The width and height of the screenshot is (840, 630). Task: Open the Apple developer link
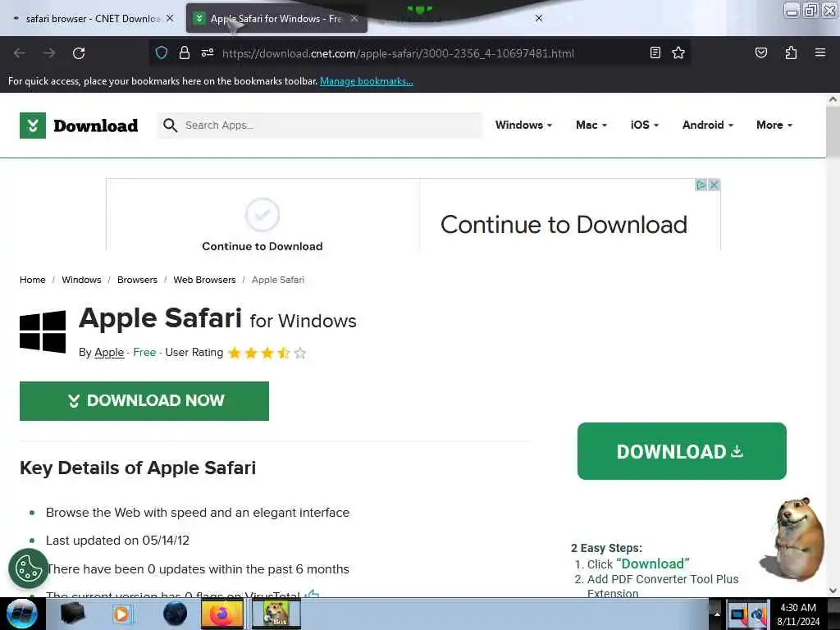tap(109, 353)
